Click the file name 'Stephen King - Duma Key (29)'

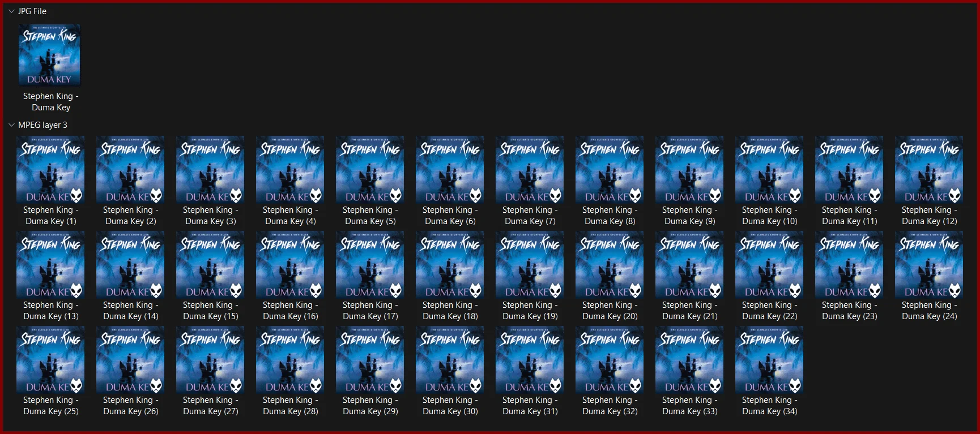[x=370, y=406]
